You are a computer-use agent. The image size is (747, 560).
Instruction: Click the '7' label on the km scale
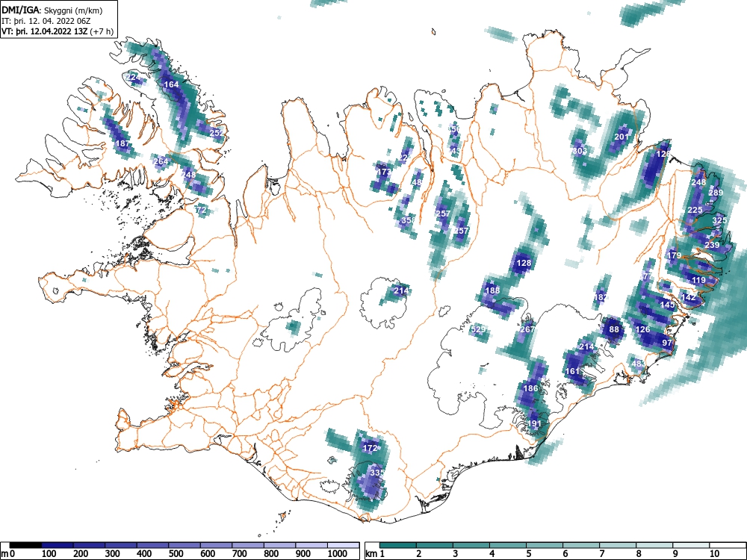tap(601, 554)
